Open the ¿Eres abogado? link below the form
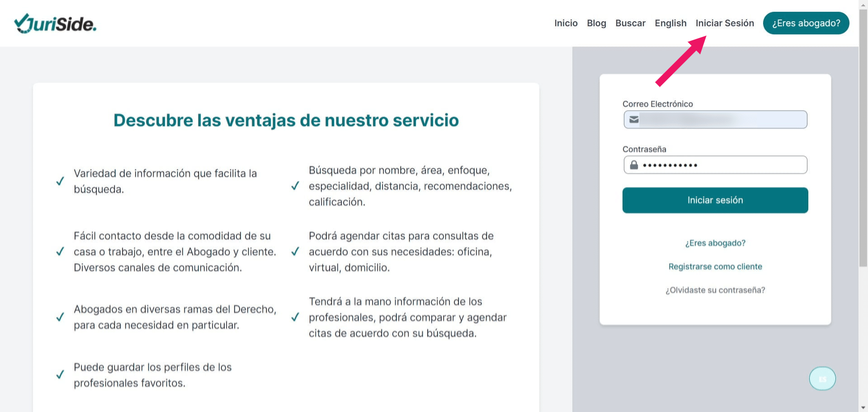868x412 pixels. [715, 243]
